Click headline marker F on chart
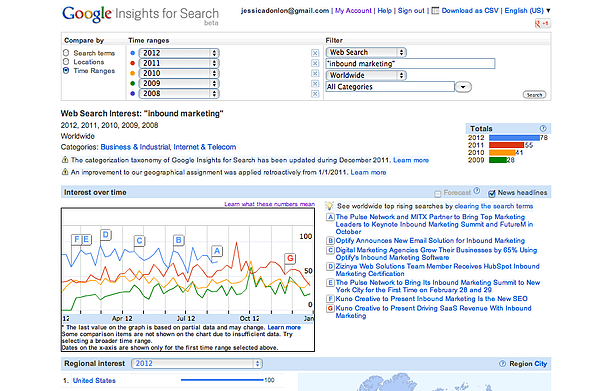Viewport: 600px width, 391px height. [77, 239]
